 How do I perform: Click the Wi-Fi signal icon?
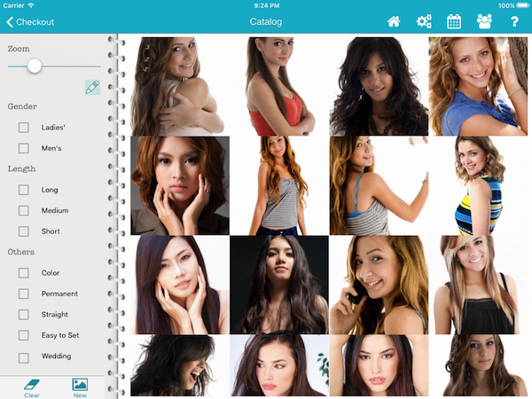coord(31,5)
